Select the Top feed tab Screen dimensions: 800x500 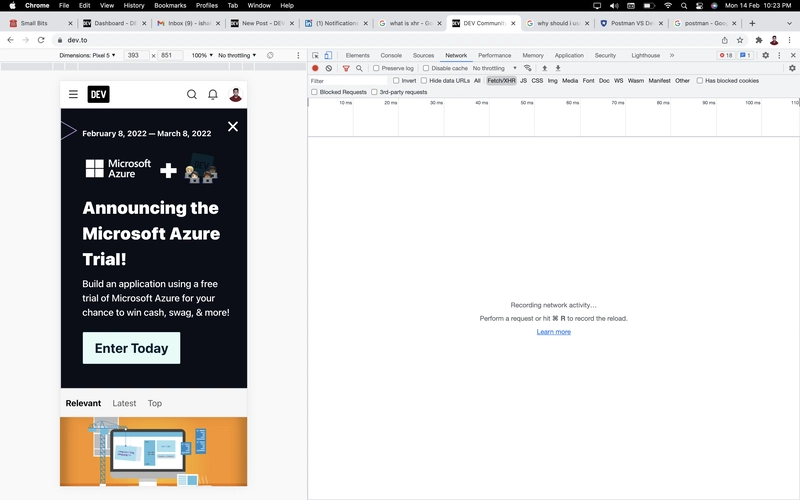click(155, 403)
